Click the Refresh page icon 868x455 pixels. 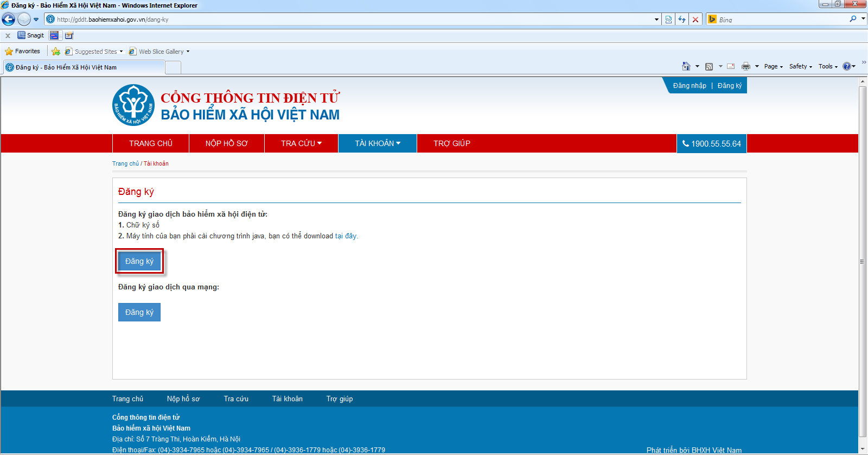pyautogui.click(x=682, y=20)
